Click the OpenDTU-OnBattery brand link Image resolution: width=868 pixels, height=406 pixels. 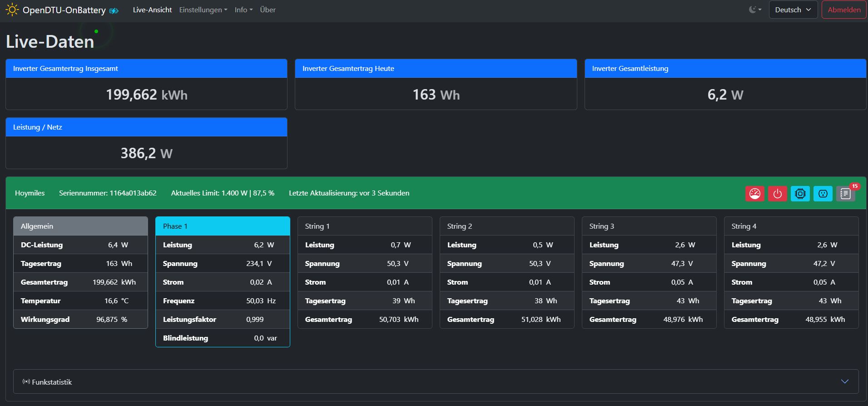coord(64,10)
